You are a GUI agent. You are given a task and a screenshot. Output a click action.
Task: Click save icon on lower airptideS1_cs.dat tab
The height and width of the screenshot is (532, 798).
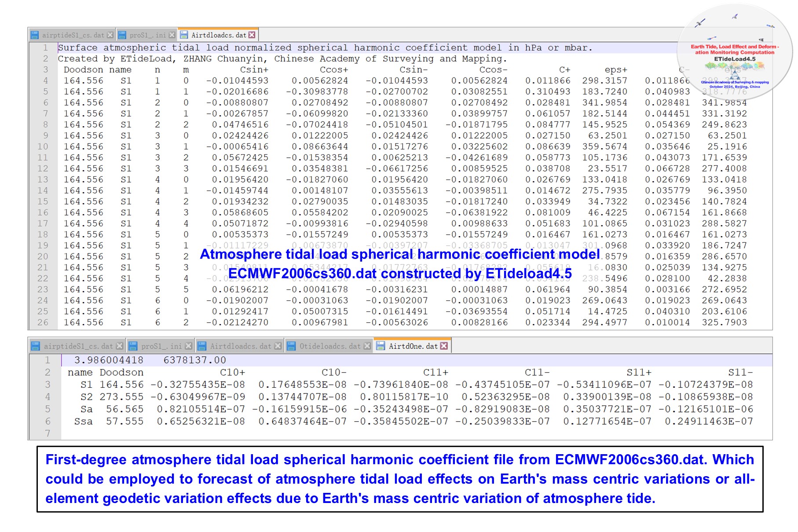[x=36, y=346]
